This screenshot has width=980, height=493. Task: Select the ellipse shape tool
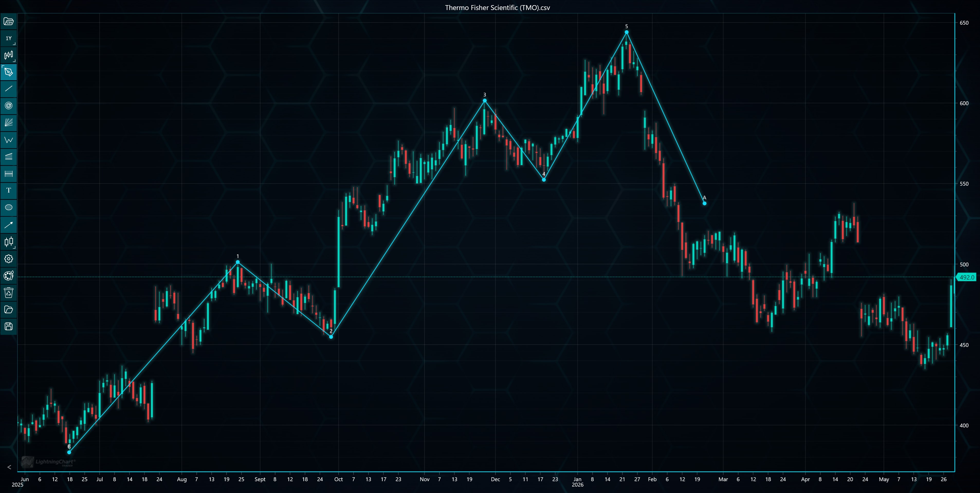8,208
